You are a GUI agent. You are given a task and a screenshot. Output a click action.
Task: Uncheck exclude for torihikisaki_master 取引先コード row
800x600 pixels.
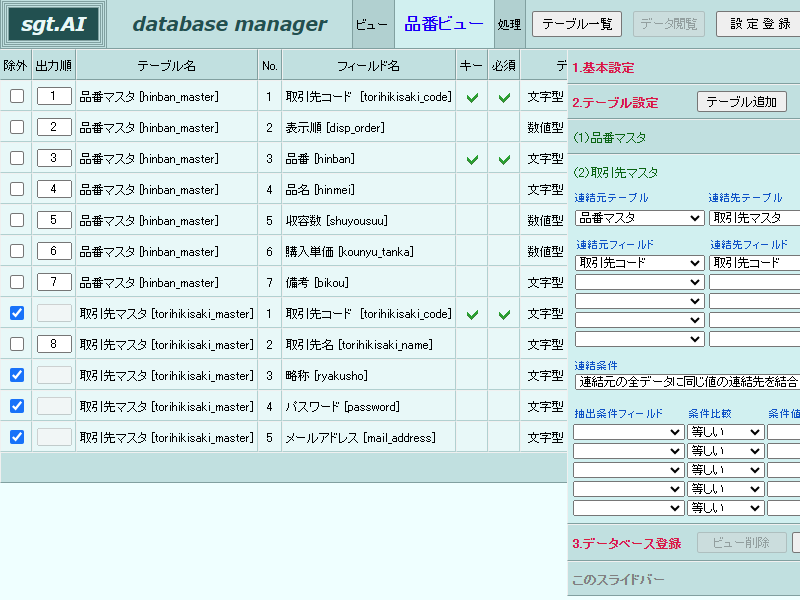pos(17,313)
